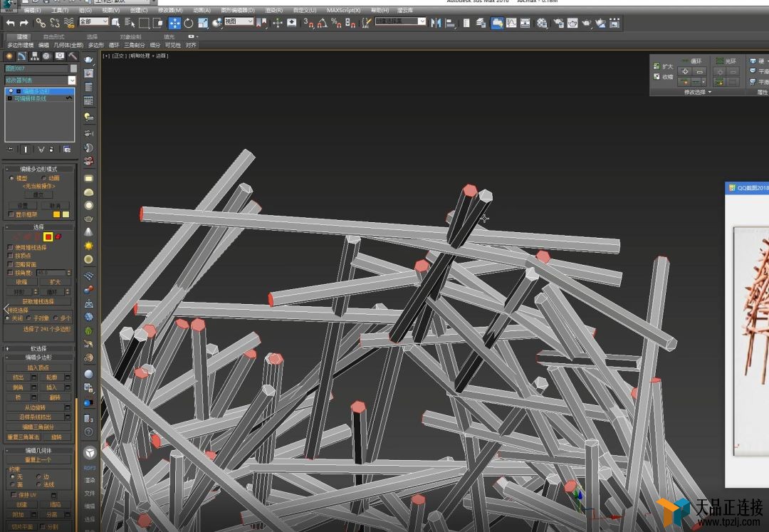The image size is (769, 532).
Task: Collapse 编辑多边形模式 rollout
Action: click(x=38, y=169)
